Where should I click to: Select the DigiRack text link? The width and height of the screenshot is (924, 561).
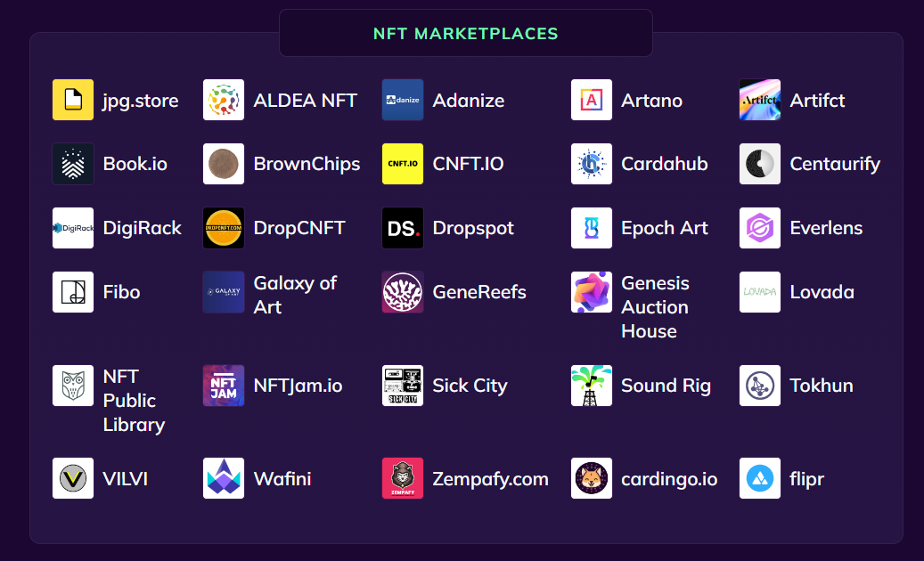tap(142, 229)
